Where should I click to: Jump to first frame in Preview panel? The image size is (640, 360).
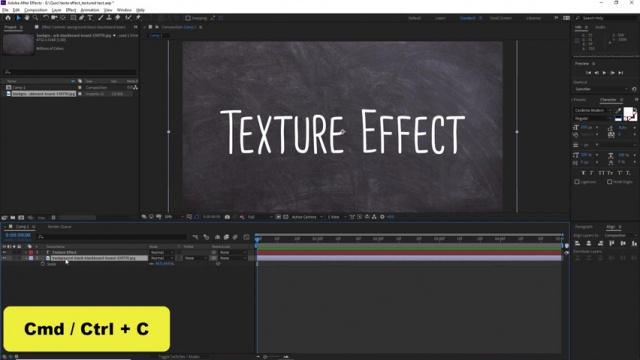pyautogui.click(x=588, y=73)
